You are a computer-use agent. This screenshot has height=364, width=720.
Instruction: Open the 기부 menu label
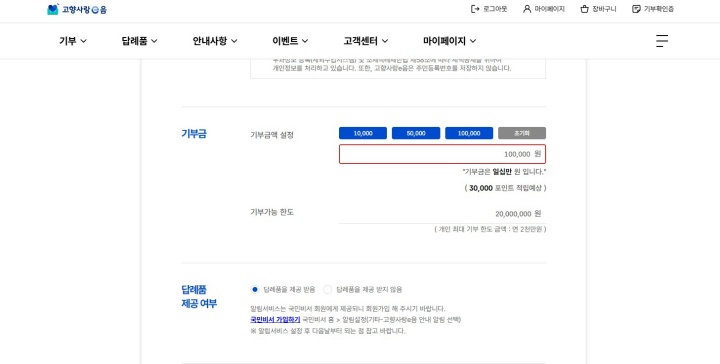(x=68, y=41)
